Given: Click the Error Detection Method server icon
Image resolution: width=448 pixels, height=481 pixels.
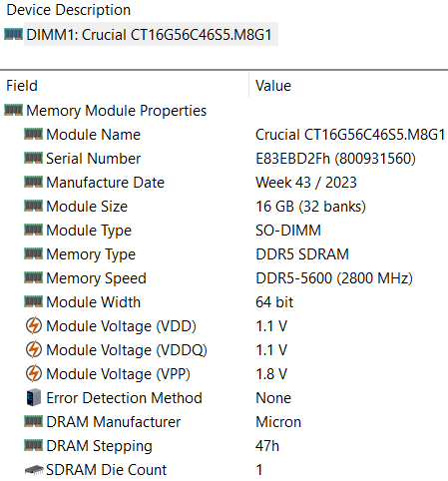Looking at the screenshot, I should pyautogui.click(x=33, y=397).
